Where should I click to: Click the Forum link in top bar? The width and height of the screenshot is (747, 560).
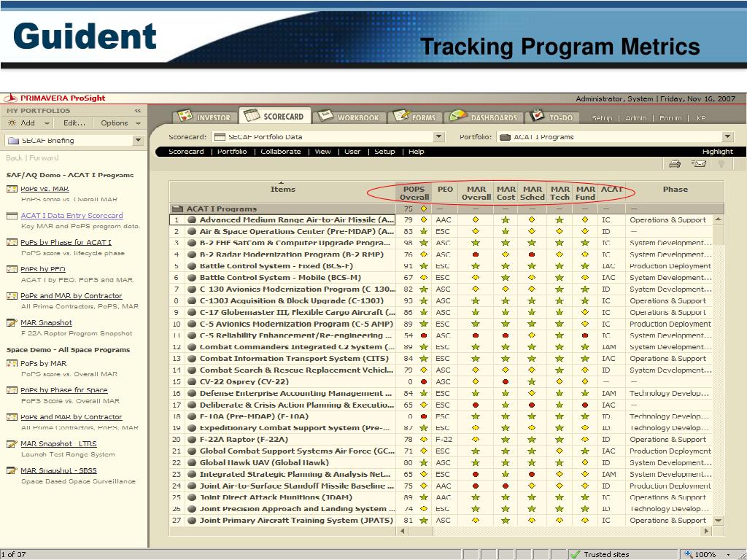click(670, 117)
